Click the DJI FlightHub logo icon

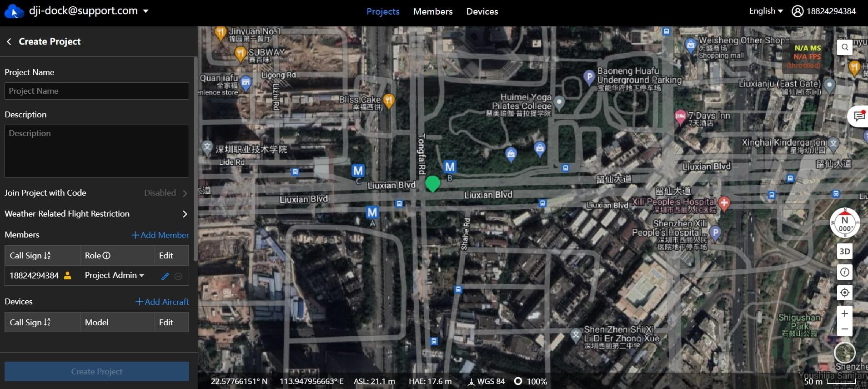tap(14, 11)
